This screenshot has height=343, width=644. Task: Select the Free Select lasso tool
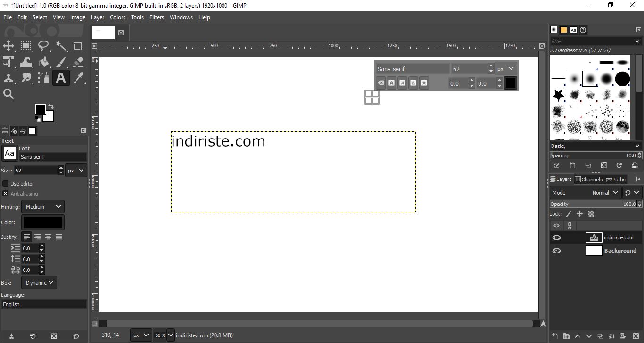click(43, 46)
